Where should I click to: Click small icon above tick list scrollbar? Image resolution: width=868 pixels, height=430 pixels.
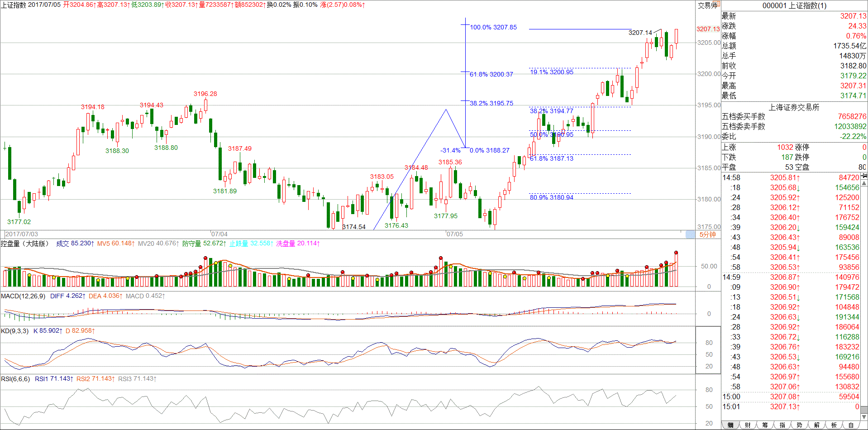tap(864, 176)
